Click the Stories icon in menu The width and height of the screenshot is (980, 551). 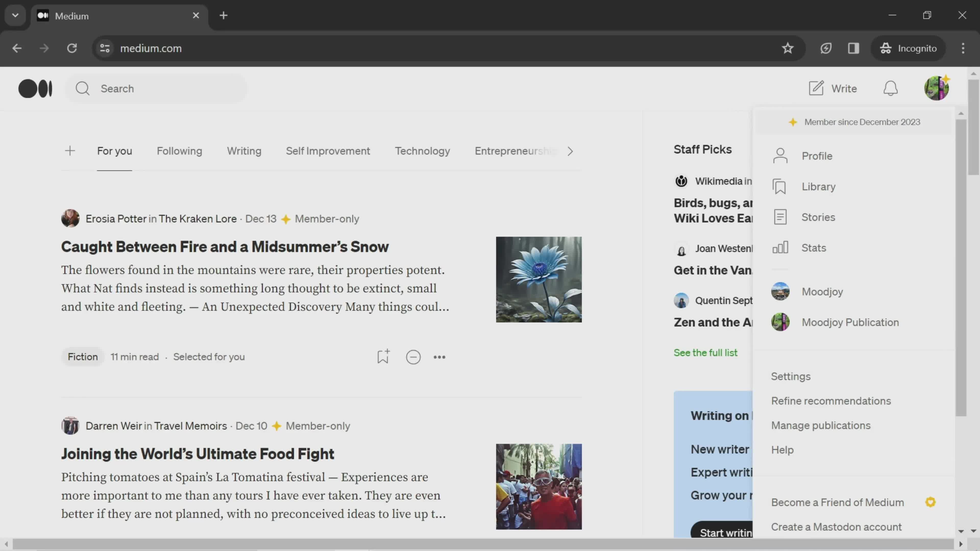click(x=781, y=217)
